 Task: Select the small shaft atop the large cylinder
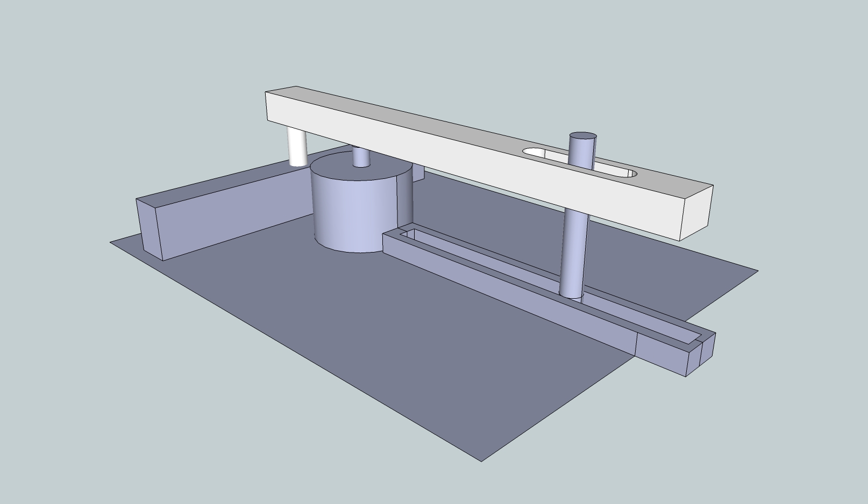tap(361, 157)
